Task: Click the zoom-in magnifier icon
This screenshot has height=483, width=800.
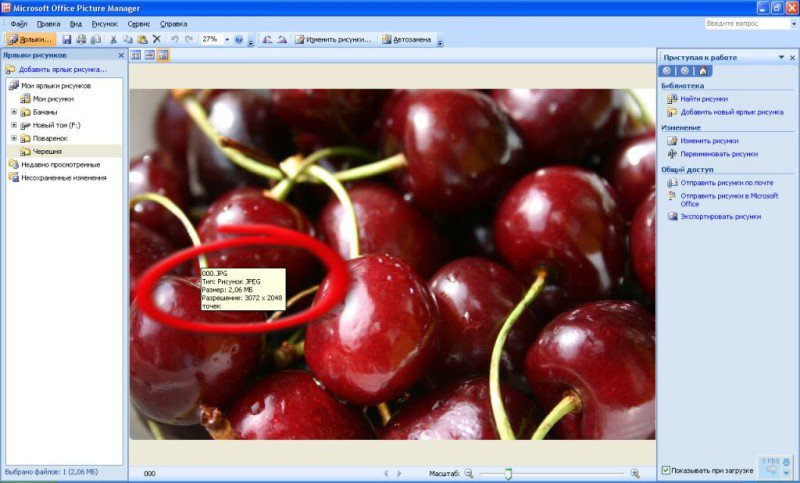Action: pyautogui.click(x=634, y=473)
